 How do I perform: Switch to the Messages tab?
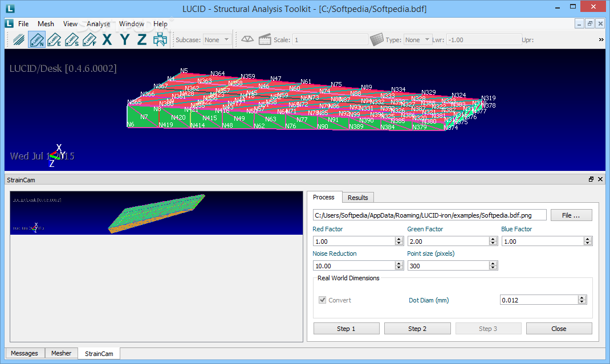25,353
